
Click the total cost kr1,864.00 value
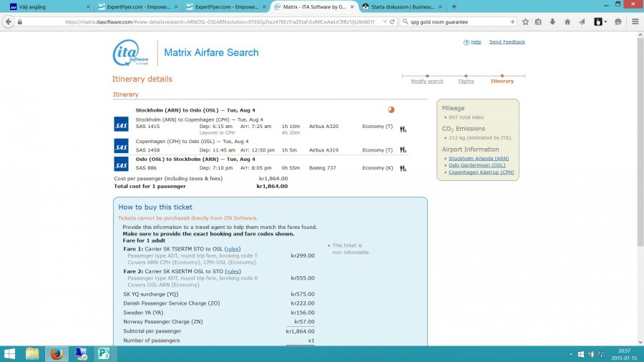pyautogui.click(x=272, y=186)
